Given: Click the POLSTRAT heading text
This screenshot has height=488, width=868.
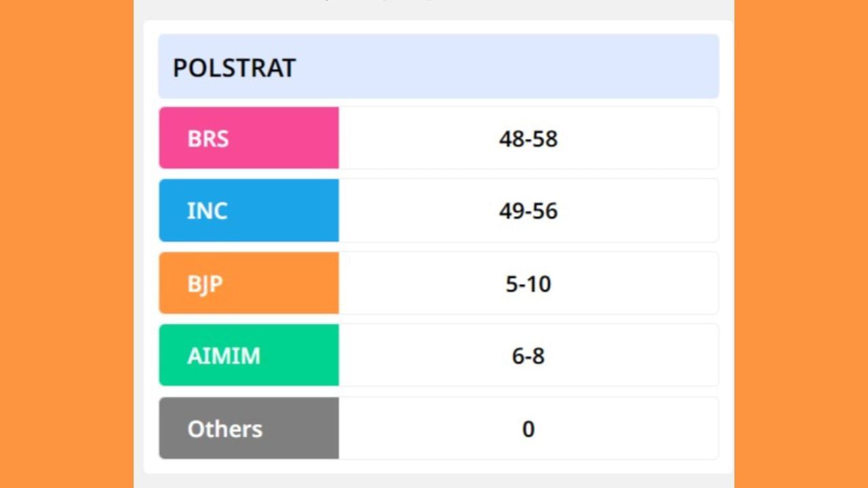Looking at the screenshot, I should point(234,68).
